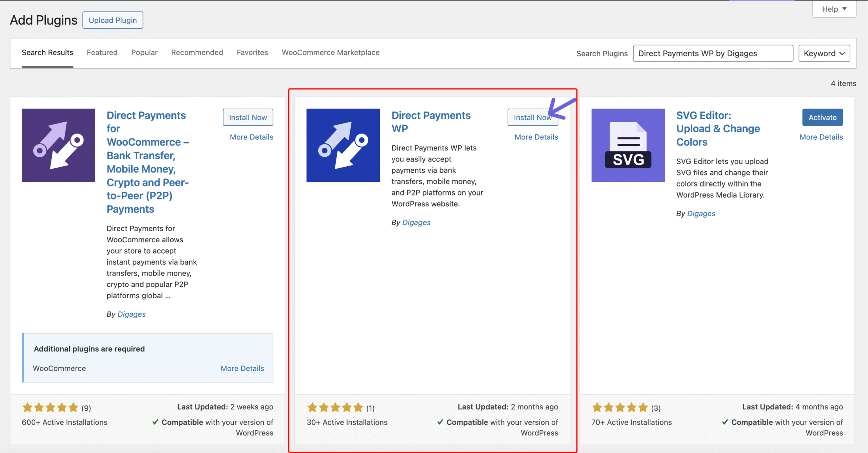Screen dimensions: 868x453
Task: Open the Keyword search type dropdown
Action: tap(824, 53)
